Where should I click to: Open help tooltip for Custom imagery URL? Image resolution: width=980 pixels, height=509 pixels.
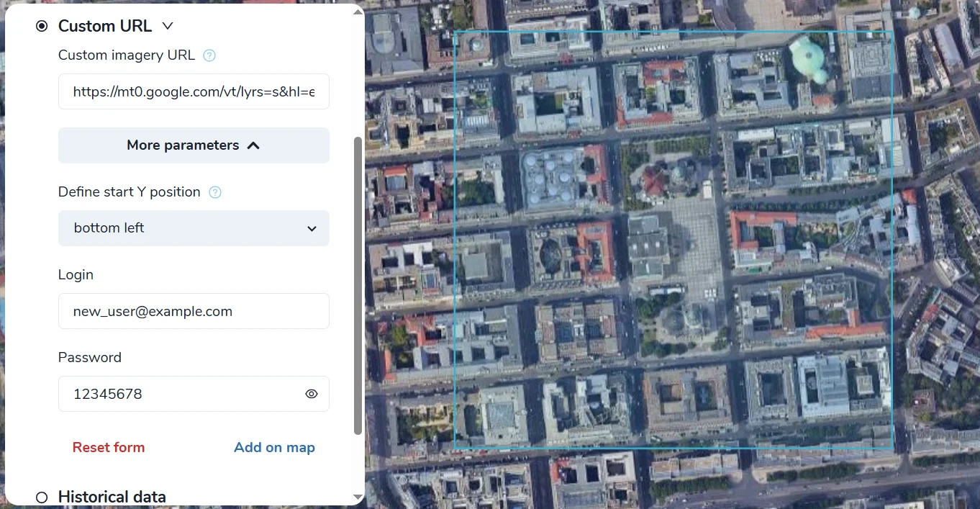209,55
